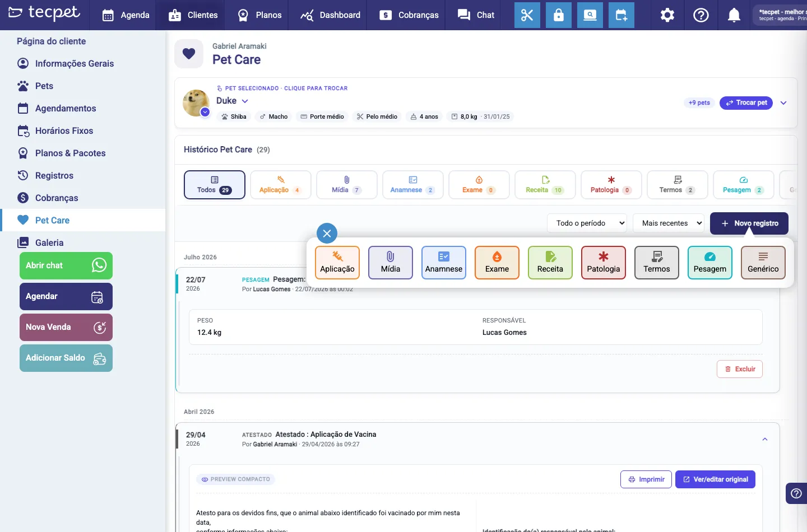This screenshot has height=532, width=807.
Task: Click the Novo registro button
Action: coord(749,223)
